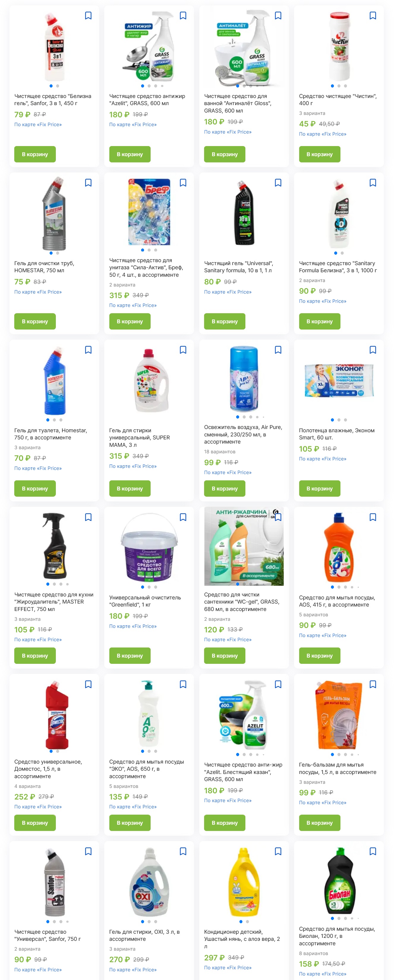Click «Fix Price» card link under Universal gel
Screen dimensions: 396x980
click(228, 292)
